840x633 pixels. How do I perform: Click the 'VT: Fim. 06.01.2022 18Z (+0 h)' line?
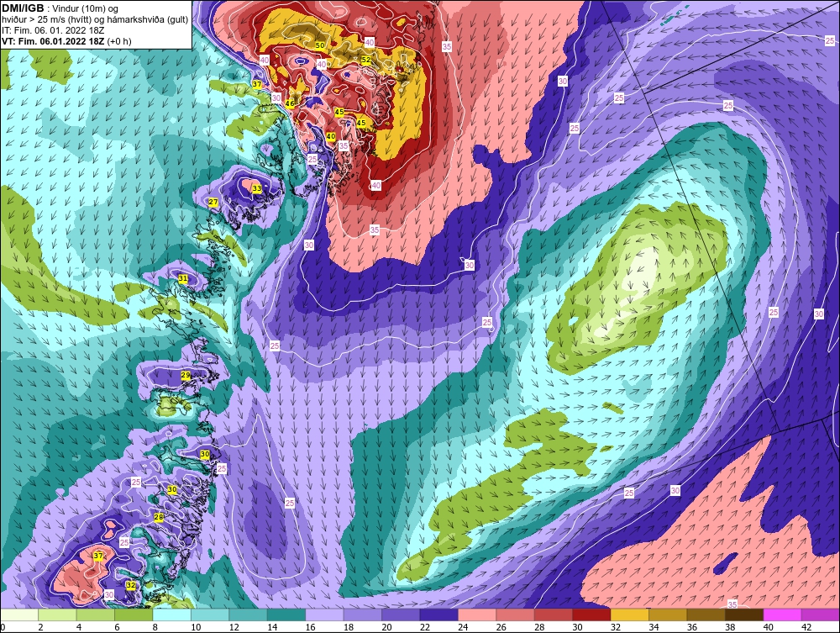(x=66, y=41)
